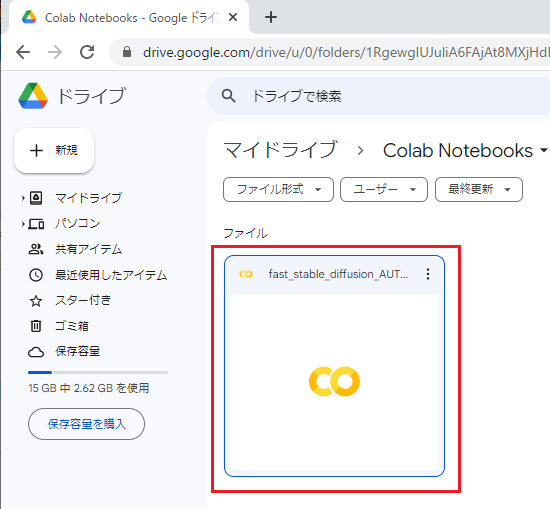This screenshot has height=509, width=550.
Task: Click the search magnifier icon
Action: 229,95
